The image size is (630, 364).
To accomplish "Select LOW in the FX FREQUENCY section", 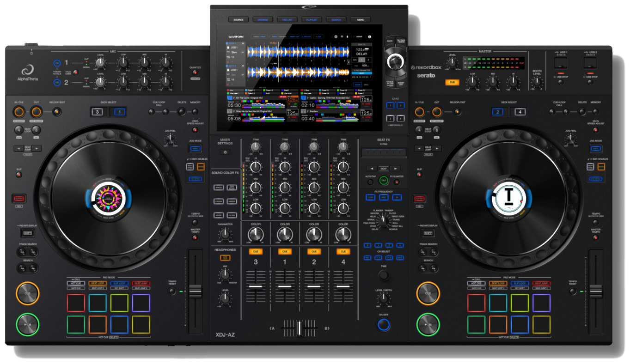I will (x=370, y=197).
